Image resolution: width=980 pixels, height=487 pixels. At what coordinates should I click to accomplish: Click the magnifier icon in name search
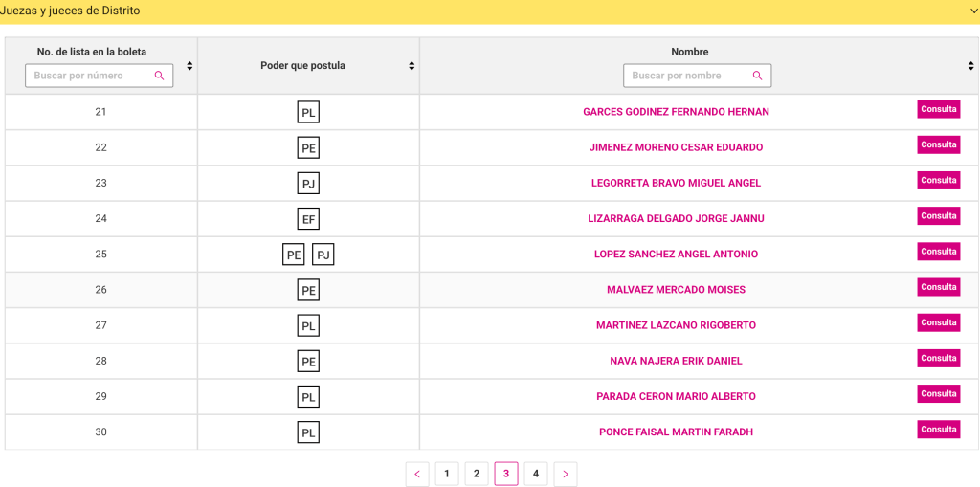(x=758, y=76)
